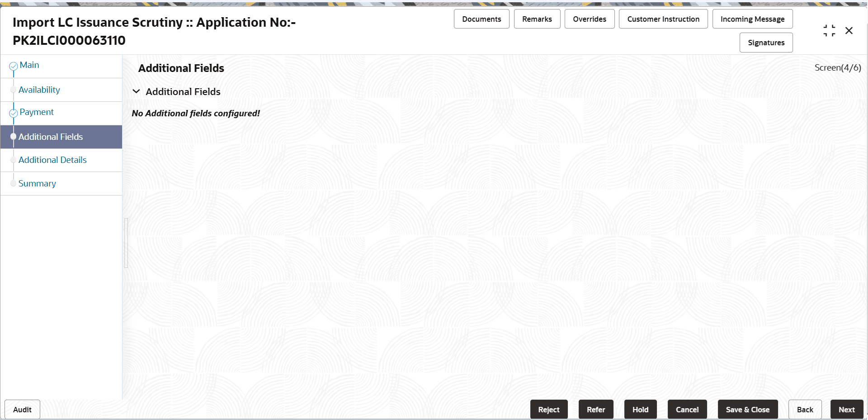Click the fullscreen expand icon in header
The height and width of the screenshot is (420, 868).
(x=829, y=30)
